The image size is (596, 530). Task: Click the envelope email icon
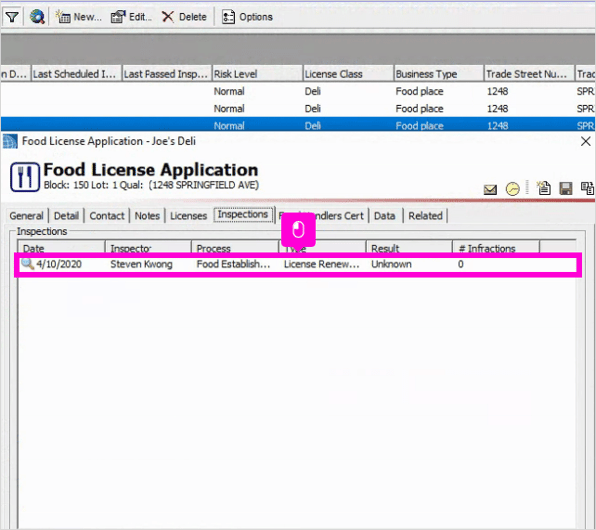pos(490,189)
